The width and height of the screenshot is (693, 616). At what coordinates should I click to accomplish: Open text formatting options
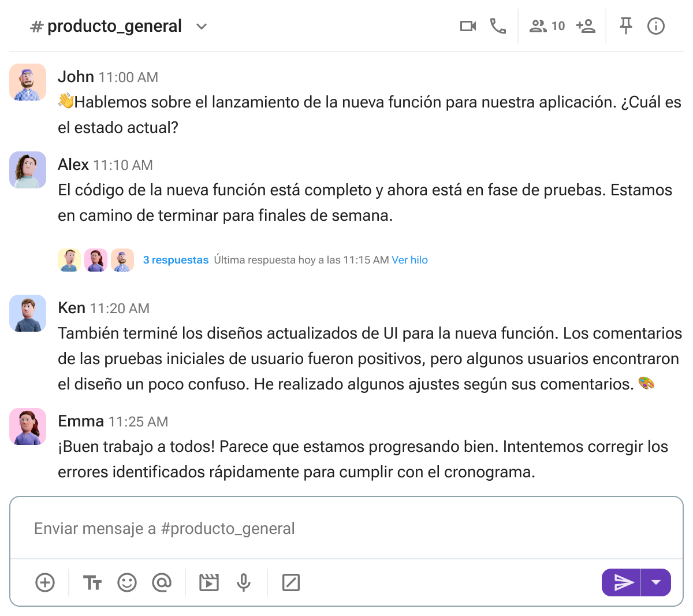click(x=92, y=582)
